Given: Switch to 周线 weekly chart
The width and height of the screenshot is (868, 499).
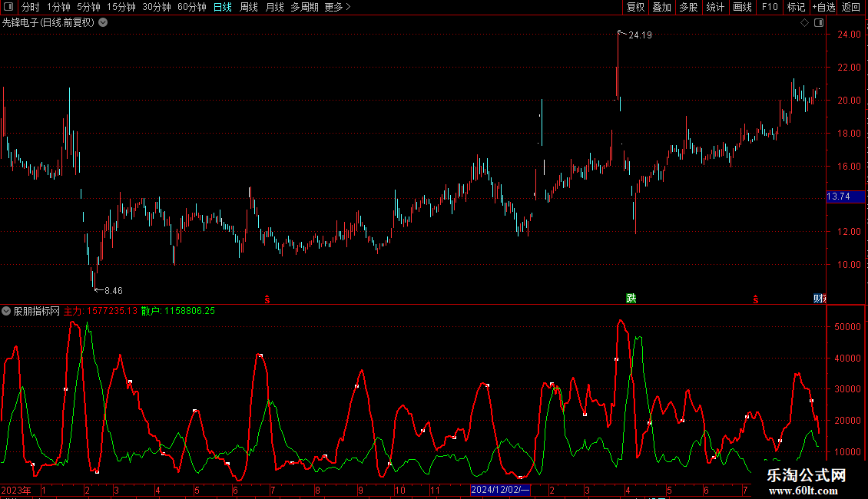Looking at the screenshot, I should (x=249, y=7).
